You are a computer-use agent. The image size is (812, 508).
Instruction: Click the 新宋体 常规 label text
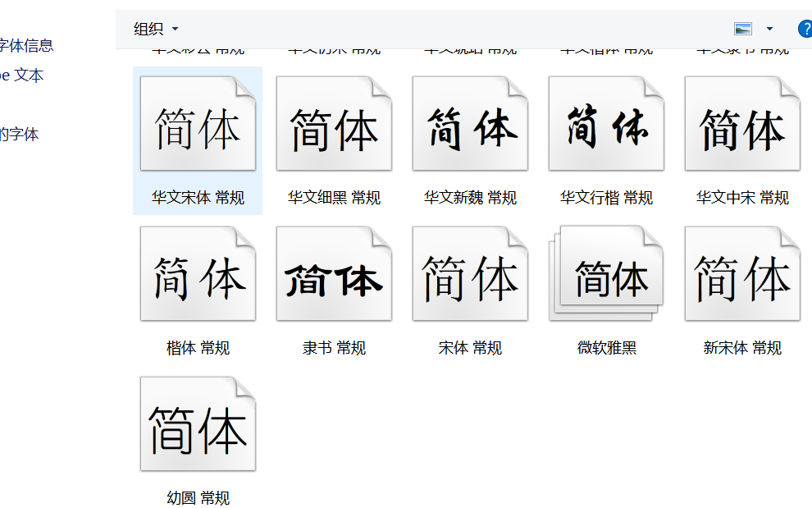[742, 348]
